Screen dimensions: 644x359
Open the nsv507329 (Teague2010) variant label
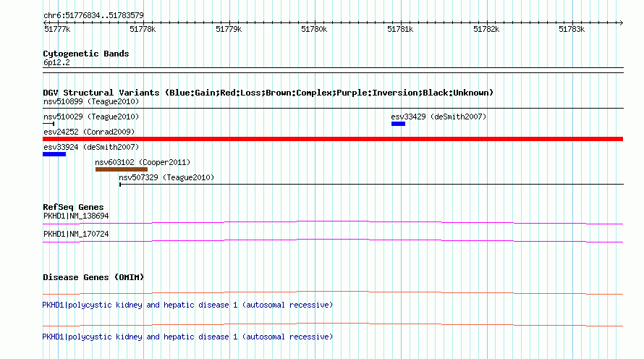pyautogui.click(x=166, y=177)
